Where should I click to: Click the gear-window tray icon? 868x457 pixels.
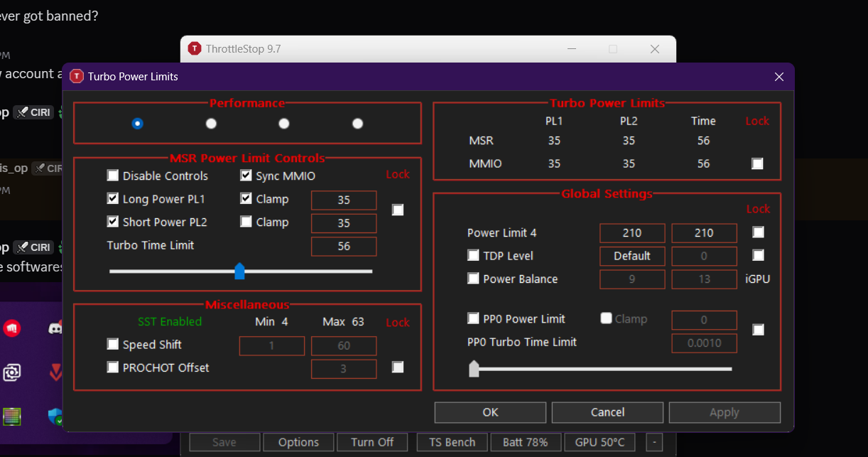pyautogui.click(x=12, y=372)
